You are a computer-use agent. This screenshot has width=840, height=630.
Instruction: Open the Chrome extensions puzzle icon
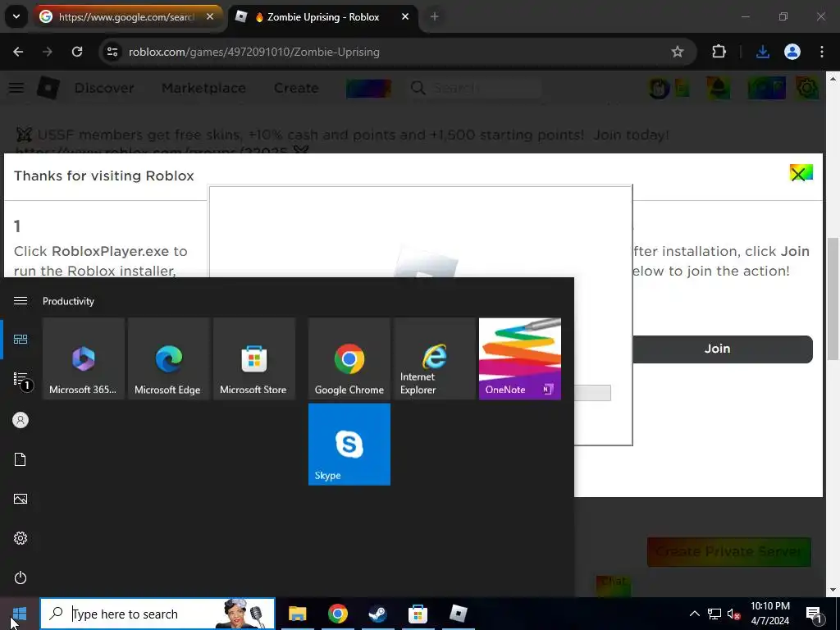click(x=719, y=52)
